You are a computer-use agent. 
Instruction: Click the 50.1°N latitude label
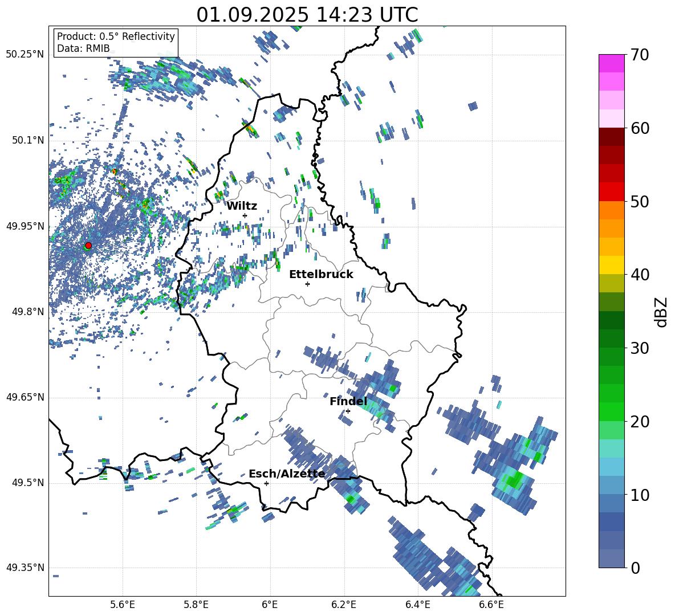28,140
